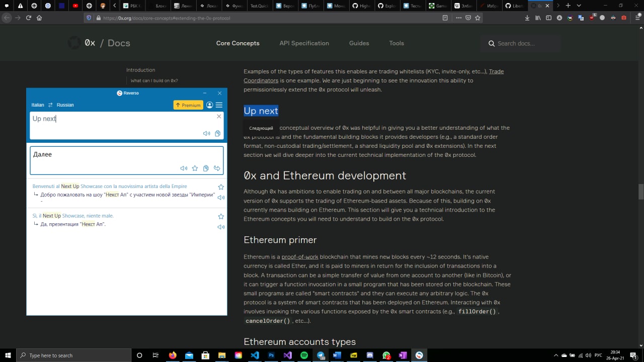Bookmark this page with star icon
This screenshot has width=644, height=362.
(477, 18)
